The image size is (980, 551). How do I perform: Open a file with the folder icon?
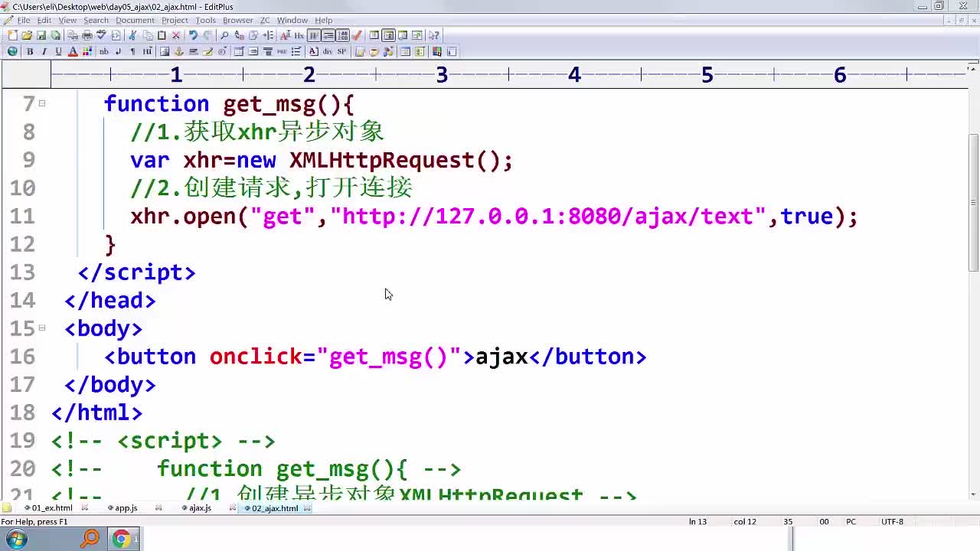pyautogui.click(x=27, y=35)
